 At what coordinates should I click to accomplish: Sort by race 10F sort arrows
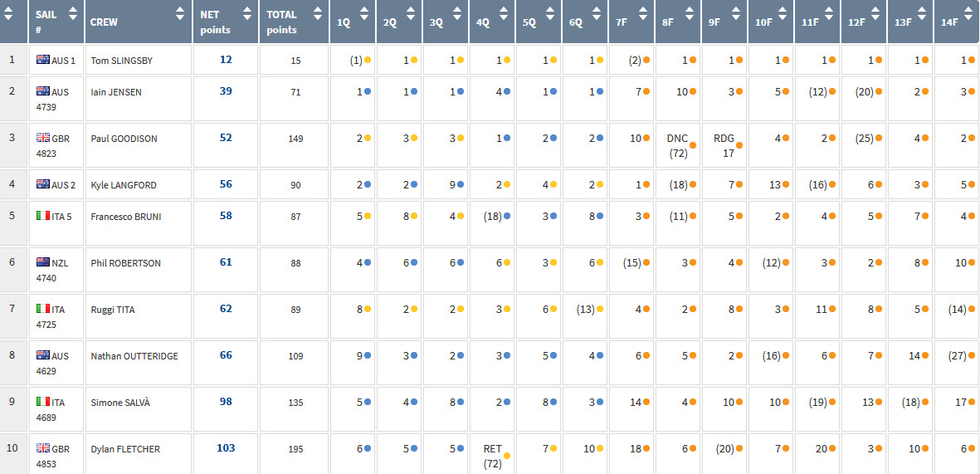click(x=783, y=13)
